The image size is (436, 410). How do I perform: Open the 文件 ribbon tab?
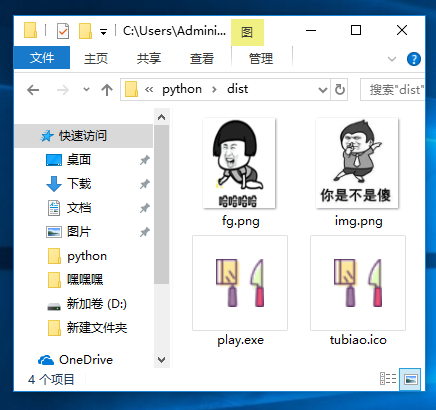coord(42,58)
